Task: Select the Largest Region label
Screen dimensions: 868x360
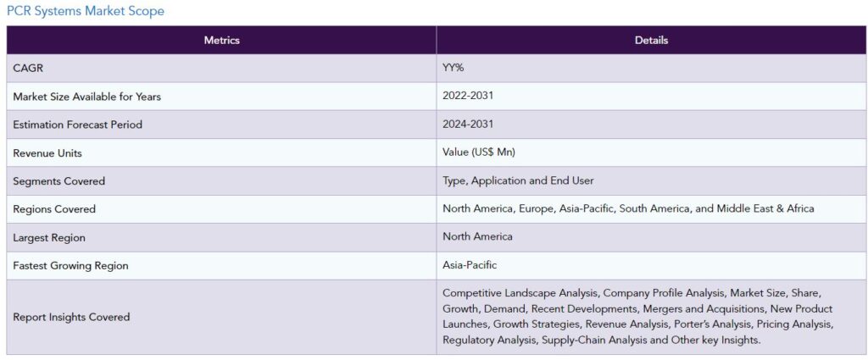Action: click(x=49, y=238)
